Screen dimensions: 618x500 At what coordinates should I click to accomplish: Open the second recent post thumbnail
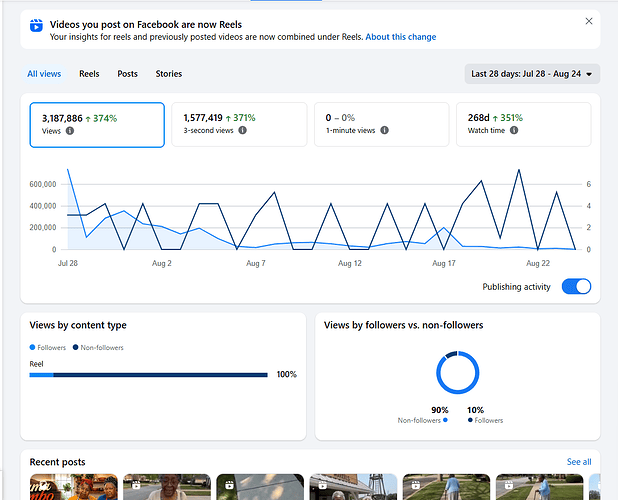[x=167, y=487]
